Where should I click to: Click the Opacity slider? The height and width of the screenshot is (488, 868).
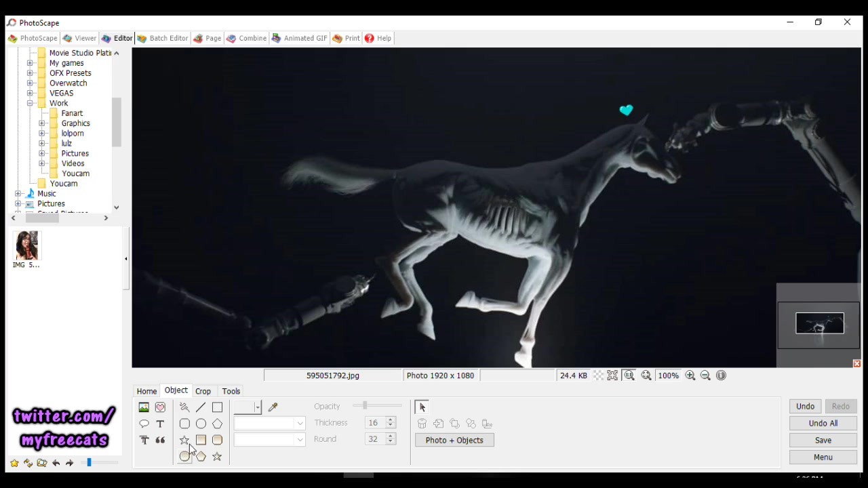pyautogui.click(x=365, y=406)
